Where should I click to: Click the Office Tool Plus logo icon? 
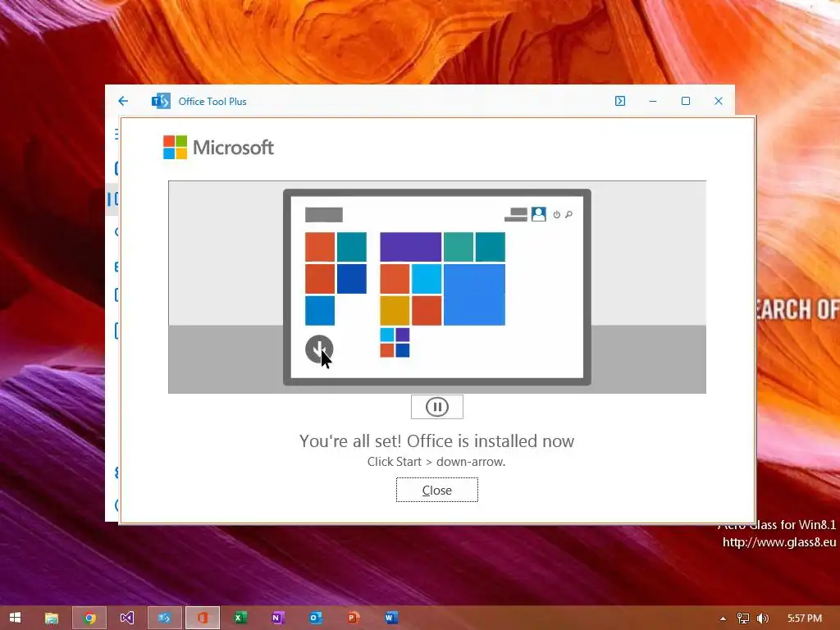(161, 101)
